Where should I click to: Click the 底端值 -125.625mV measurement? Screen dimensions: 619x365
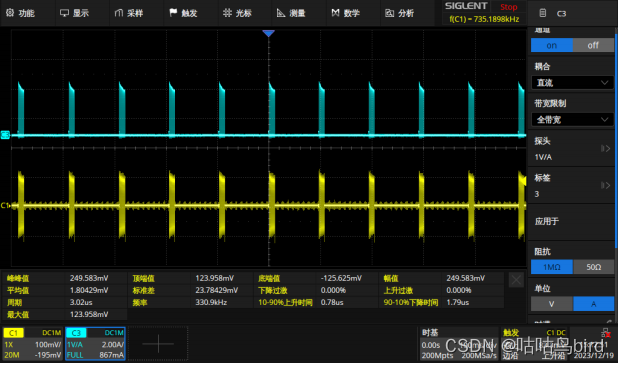(316, 278)
